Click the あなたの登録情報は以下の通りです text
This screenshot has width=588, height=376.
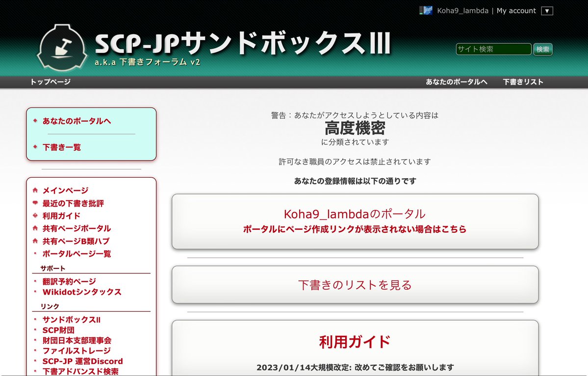[355, 181]
